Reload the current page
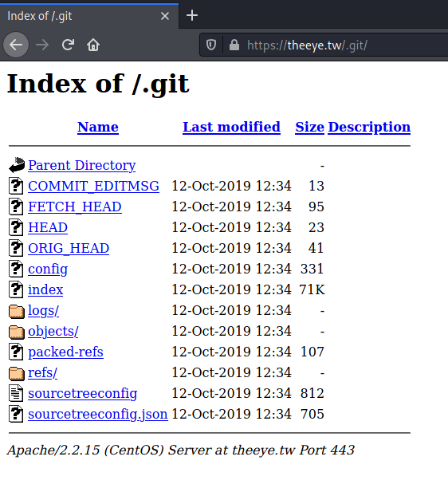Screen dimensions: 448x488 [x=68, y=45]
